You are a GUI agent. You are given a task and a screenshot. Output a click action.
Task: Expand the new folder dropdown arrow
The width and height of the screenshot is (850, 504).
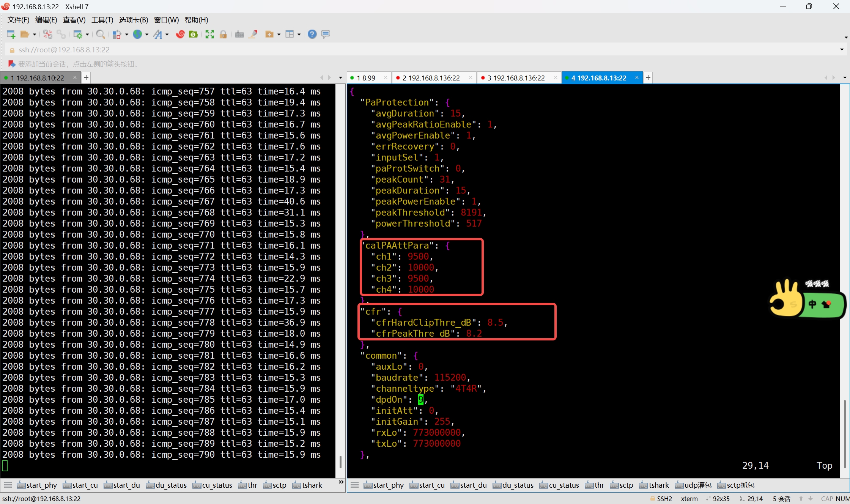tap(279, 35)
